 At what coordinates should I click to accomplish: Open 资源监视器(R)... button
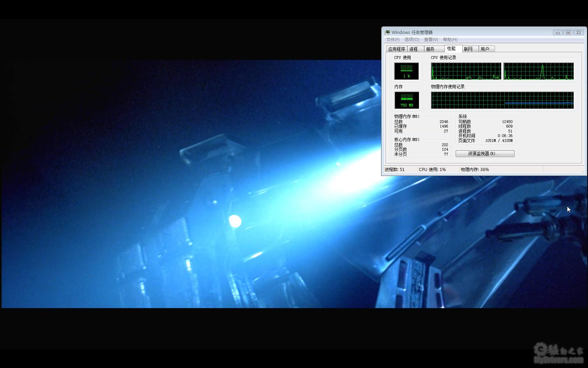(485, 154)
